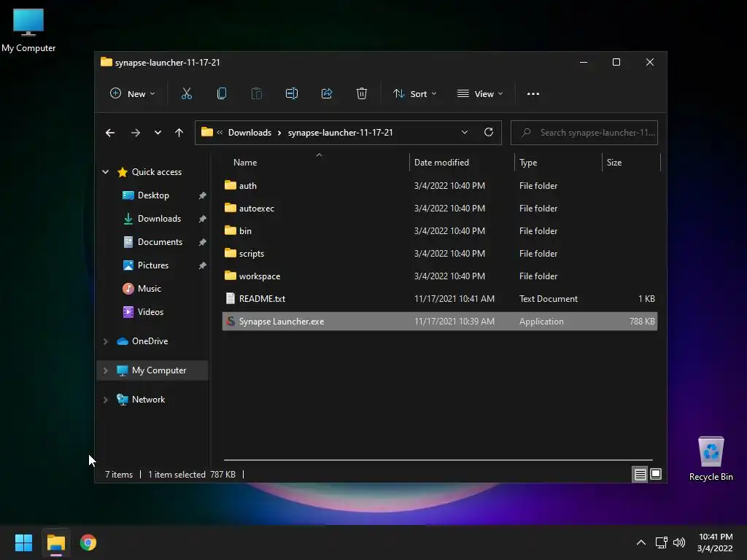
Task: Select the scripts folder
Action: [440, 253]
